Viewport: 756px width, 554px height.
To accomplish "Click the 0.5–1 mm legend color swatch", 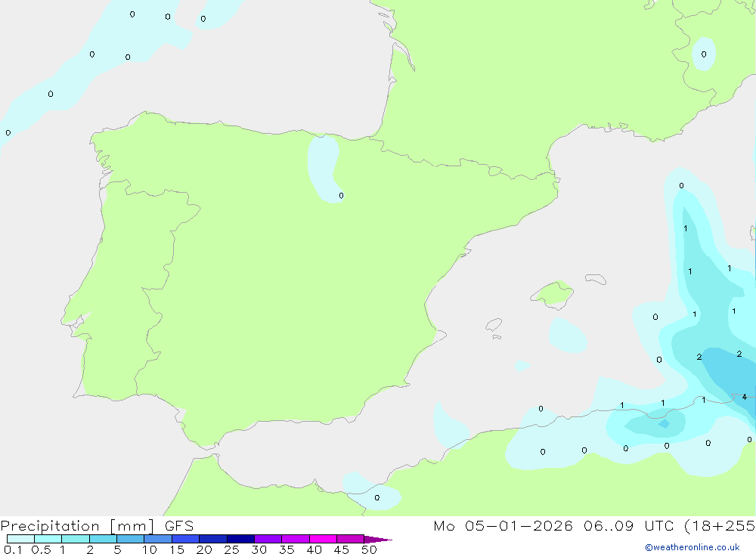I will (48, 539).
